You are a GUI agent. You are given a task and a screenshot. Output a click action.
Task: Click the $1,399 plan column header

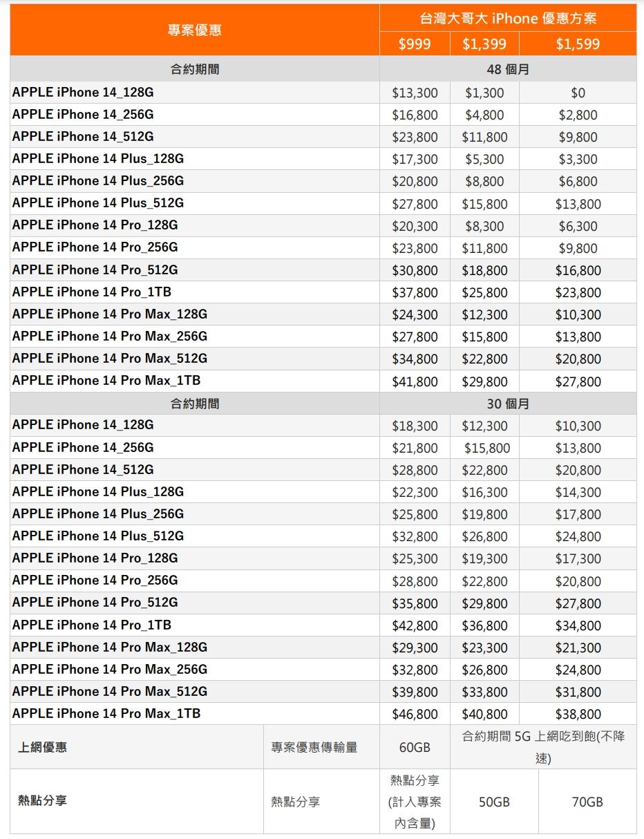484,44
